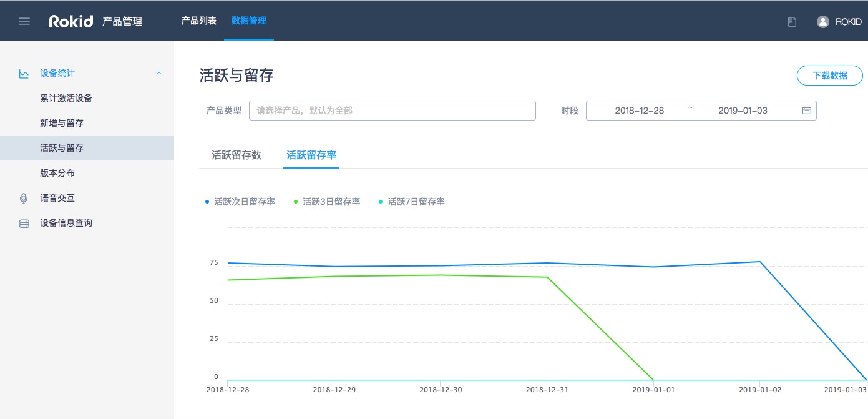Click the hamburger menu icon
This screenshot has width=868, height=419.
[24, 21]
